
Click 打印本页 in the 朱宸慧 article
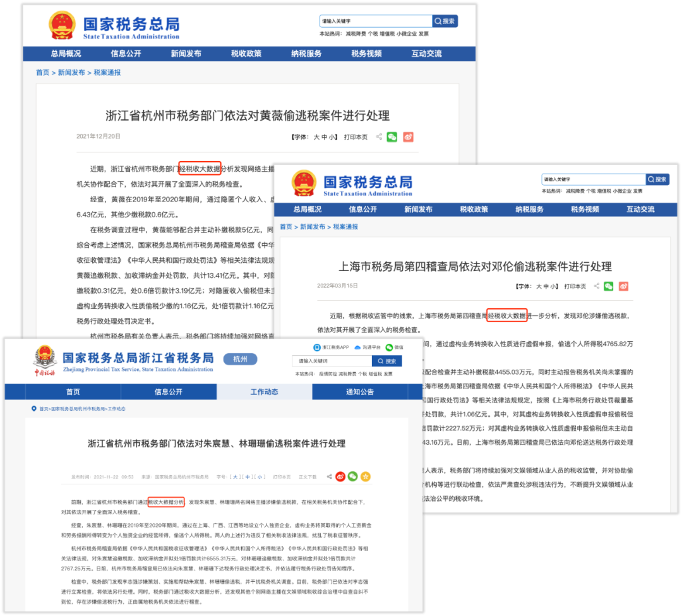tap(282, 477)
